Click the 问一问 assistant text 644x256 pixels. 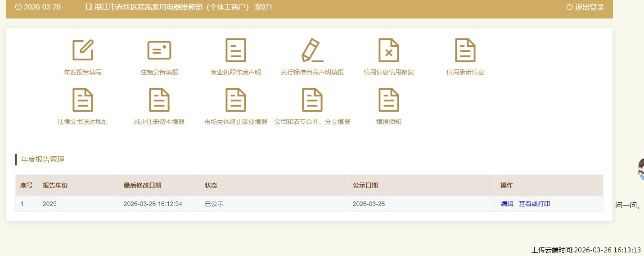[x=628, y=205]
